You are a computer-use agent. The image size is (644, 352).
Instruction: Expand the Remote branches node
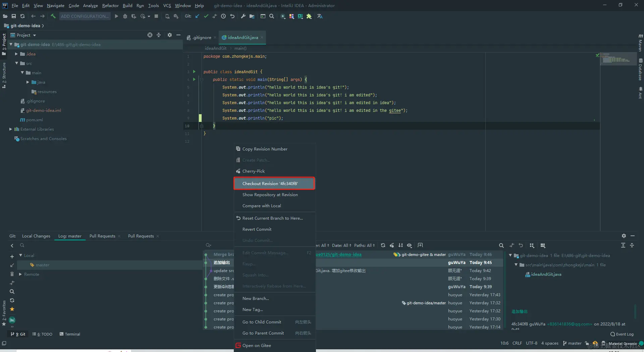pyautogui.click(x=20, y=274)
